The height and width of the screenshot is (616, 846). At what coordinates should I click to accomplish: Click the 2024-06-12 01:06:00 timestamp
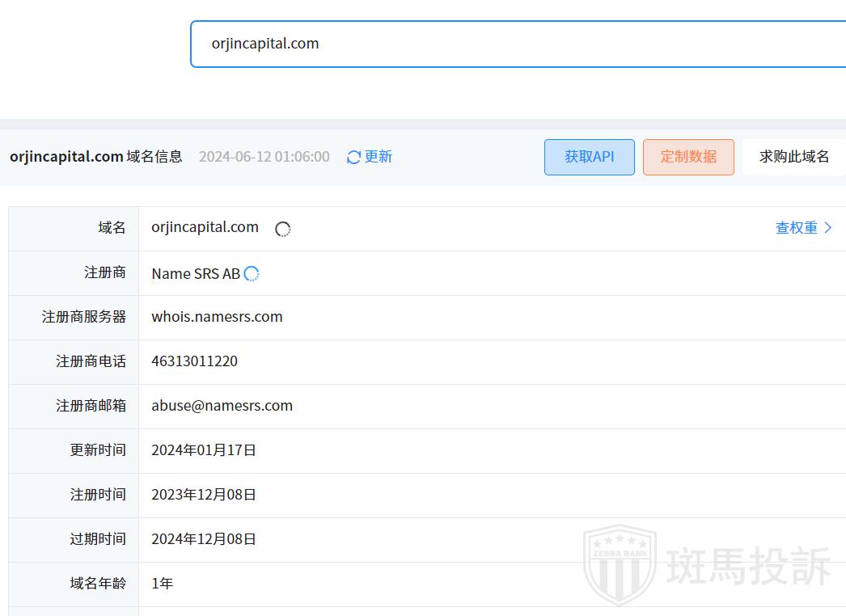click(264, 157)
